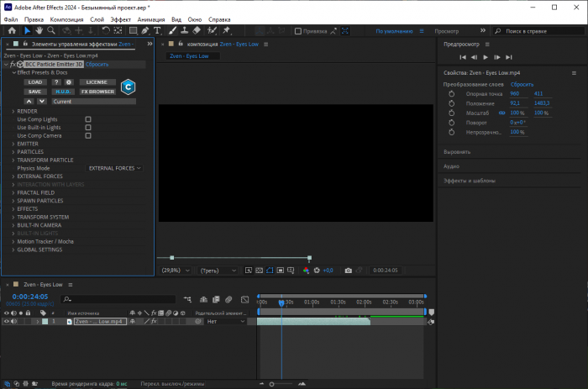Viewport: 588px width, 389px height.
Task: Open the Композиция menu
Action: click(x=66, y=18)
